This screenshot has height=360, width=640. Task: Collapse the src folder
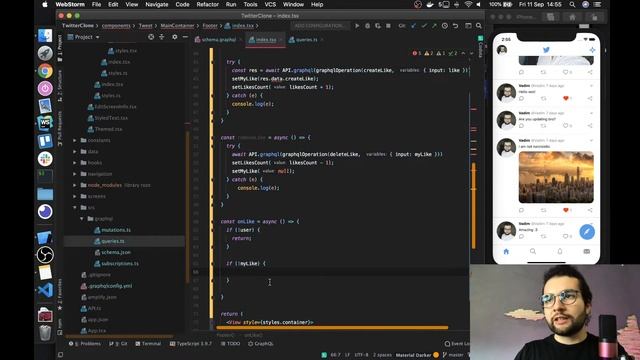[x=75, y=207]
